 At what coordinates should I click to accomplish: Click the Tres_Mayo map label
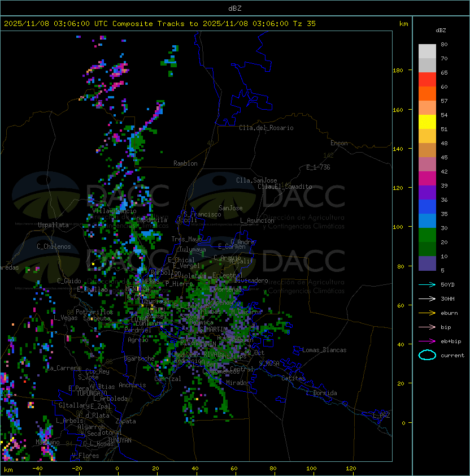[186, 239]
